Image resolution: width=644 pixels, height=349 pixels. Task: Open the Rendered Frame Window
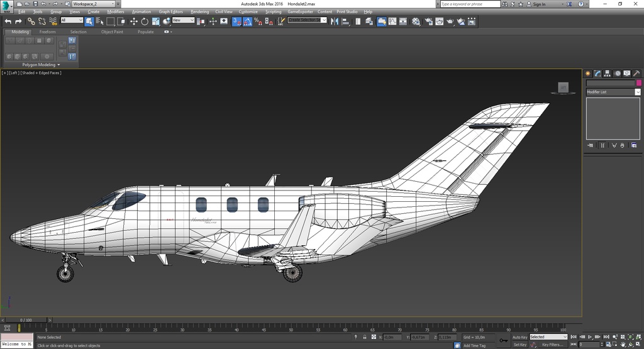coord(440,21)
